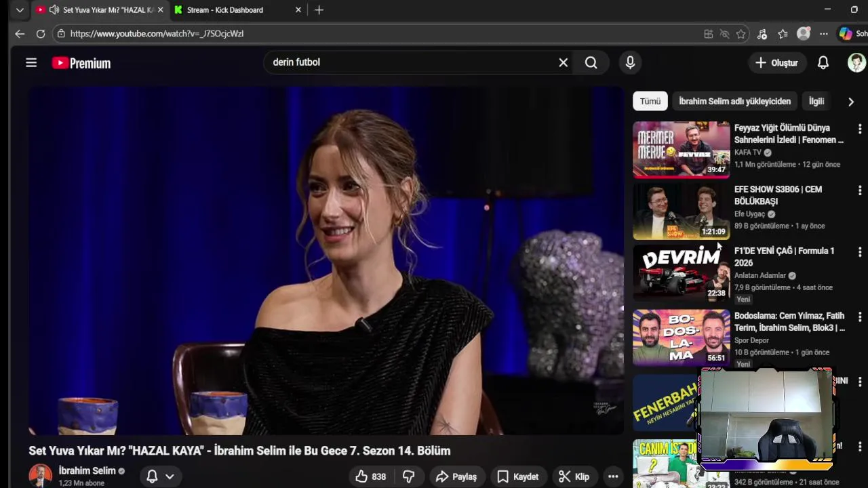
Task: Select the Tümü filter chip
Action: (x=650, y=101)
